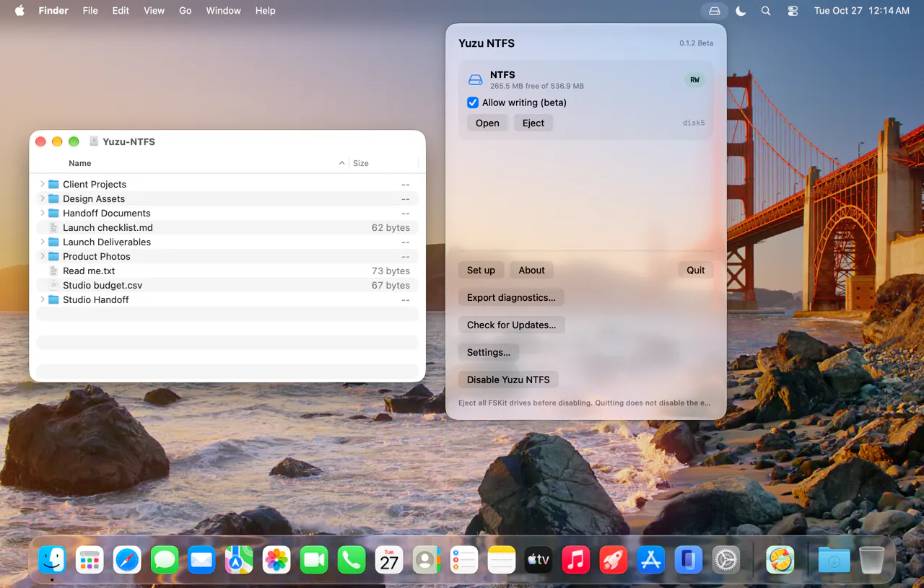This screenshot has width=924, height=588.
Task: Click the About button
Action: click(x=532, y=270)
